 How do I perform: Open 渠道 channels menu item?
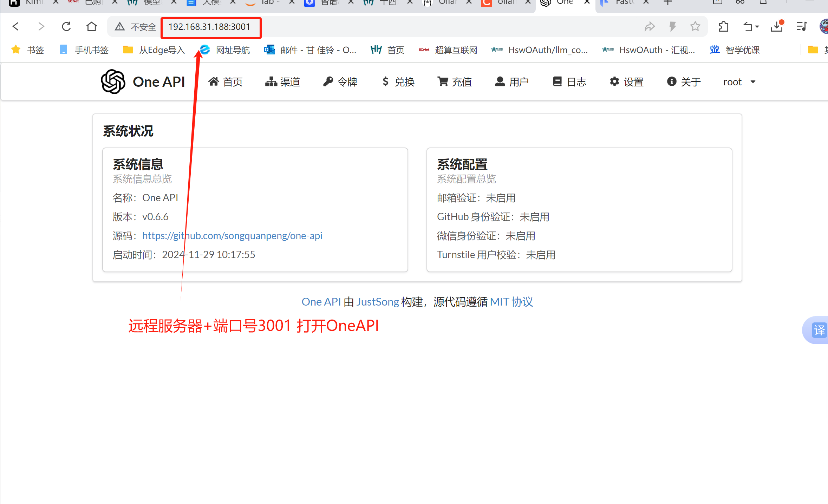tap(282, 82)
